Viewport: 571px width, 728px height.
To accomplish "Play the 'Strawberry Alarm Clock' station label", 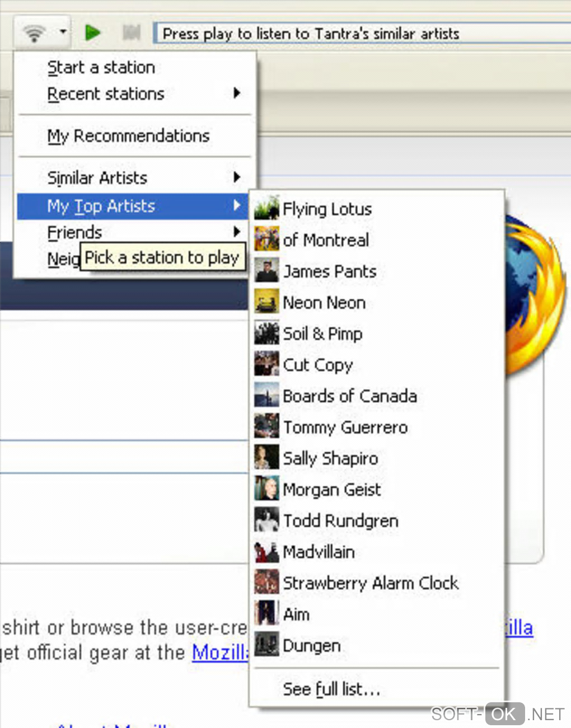I will 371,584.
